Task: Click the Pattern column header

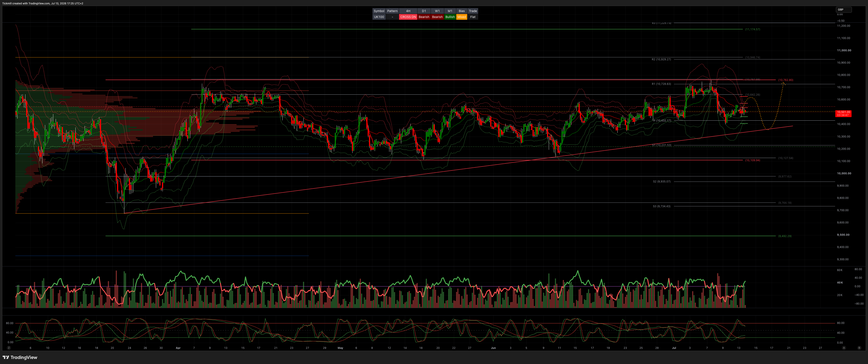Action: coord(392,11)
